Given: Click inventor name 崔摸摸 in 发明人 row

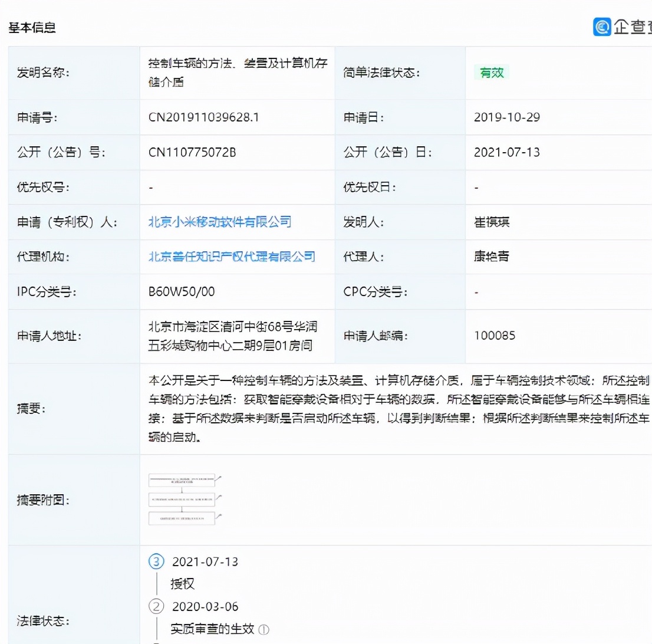Looking at the screenshot, I should (492, 222).
